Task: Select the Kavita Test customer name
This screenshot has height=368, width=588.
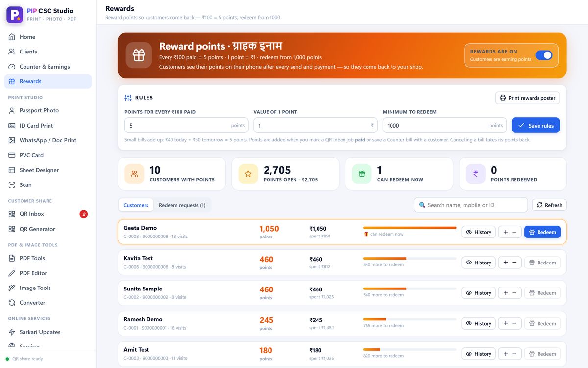Action: [138, 258]
